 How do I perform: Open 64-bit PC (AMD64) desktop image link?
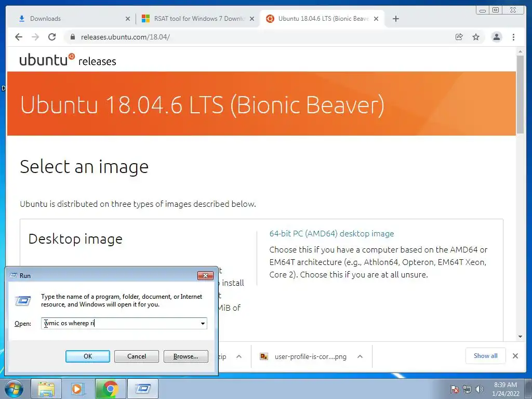(x=331, y=233)
